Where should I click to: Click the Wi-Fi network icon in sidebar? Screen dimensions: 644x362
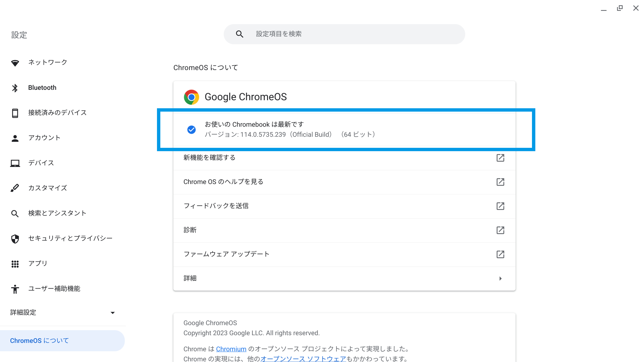[15, 63]
